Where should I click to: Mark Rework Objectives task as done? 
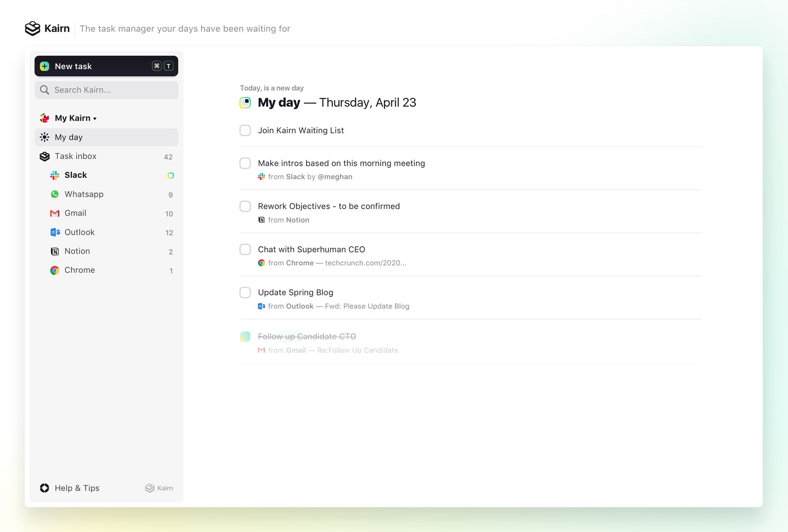[245, 206]
